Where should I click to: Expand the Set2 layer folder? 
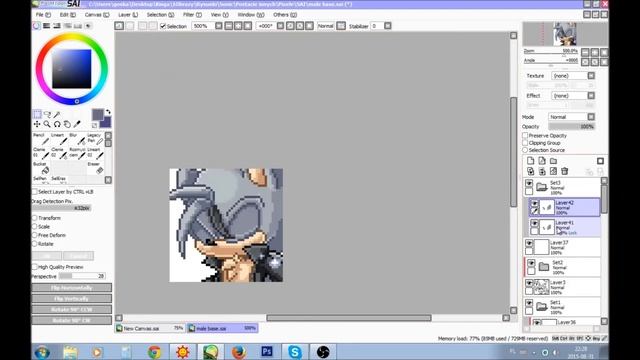(x=544, y=267)
